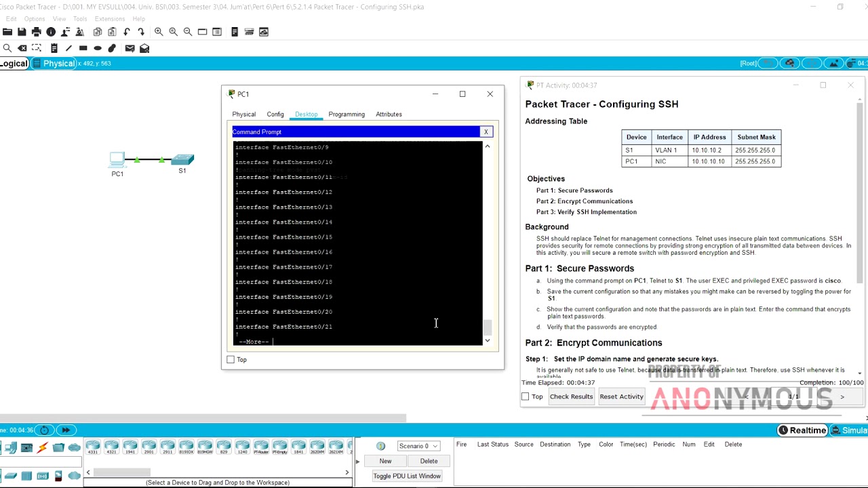Choose the 2911 router from the device list
868x488 pixels.
(167, 447)
